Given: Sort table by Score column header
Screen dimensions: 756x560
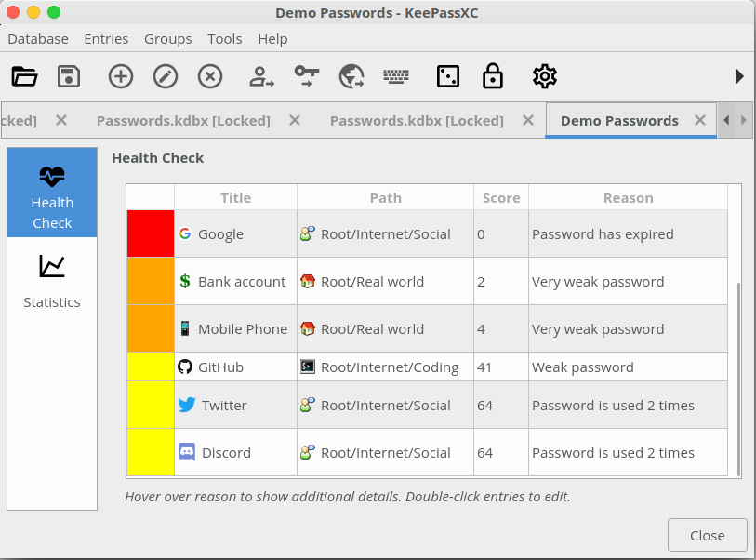Looking at the screenshot, I should point(501,198).
